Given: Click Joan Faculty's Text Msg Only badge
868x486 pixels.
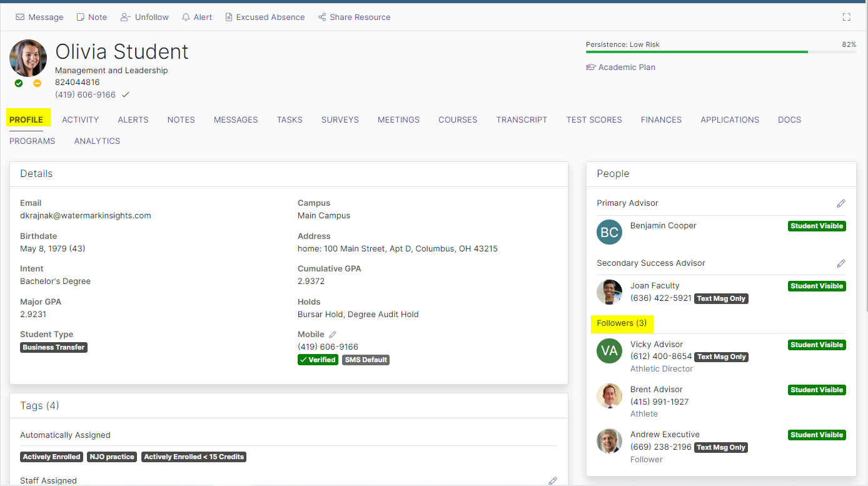Looking at the screenshot, I should tap(721, 298).
